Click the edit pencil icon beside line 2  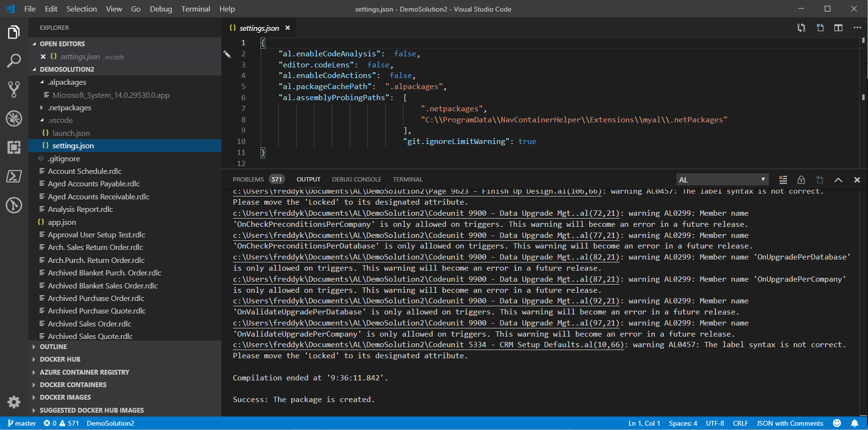click(227, 54)
